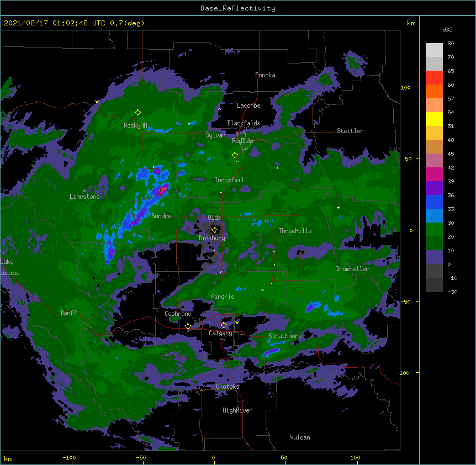
Task: Pick the yellow 54-51 dBZ legend swatch
Action: tap(434, 119)
